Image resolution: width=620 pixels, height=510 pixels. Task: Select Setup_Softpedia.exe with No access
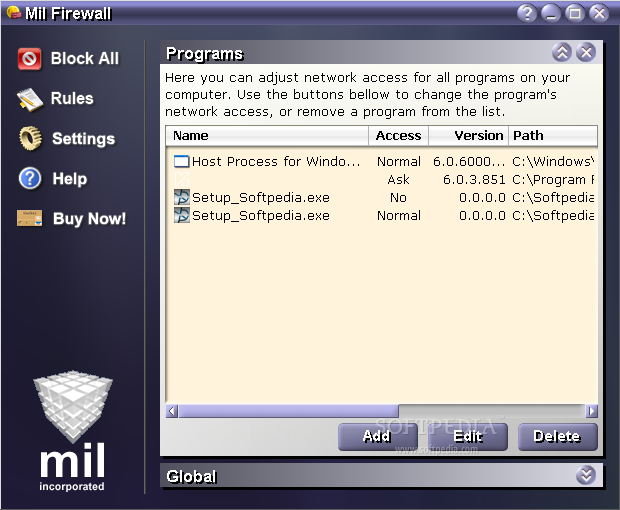(261, 197)
